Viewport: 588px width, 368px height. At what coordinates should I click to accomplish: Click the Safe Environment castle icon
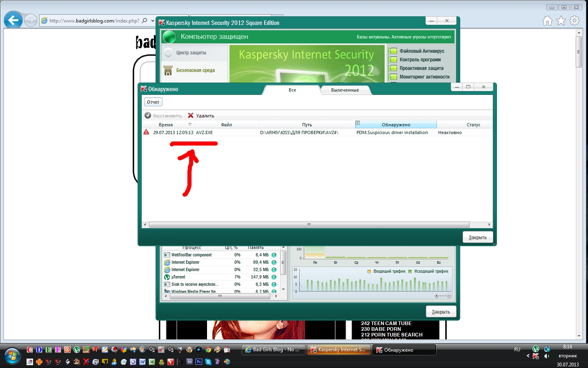click(x=168, y=70)
